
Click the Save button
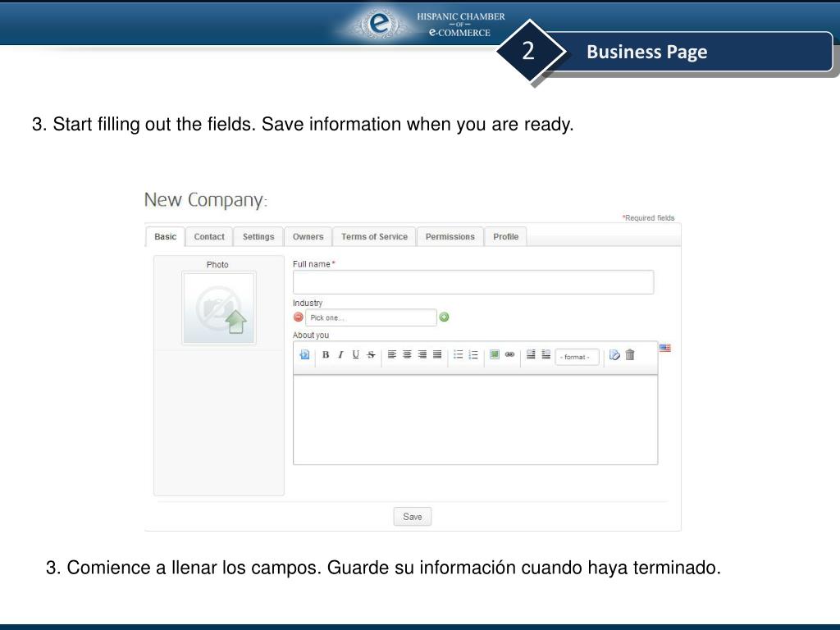tap(413, 517)
